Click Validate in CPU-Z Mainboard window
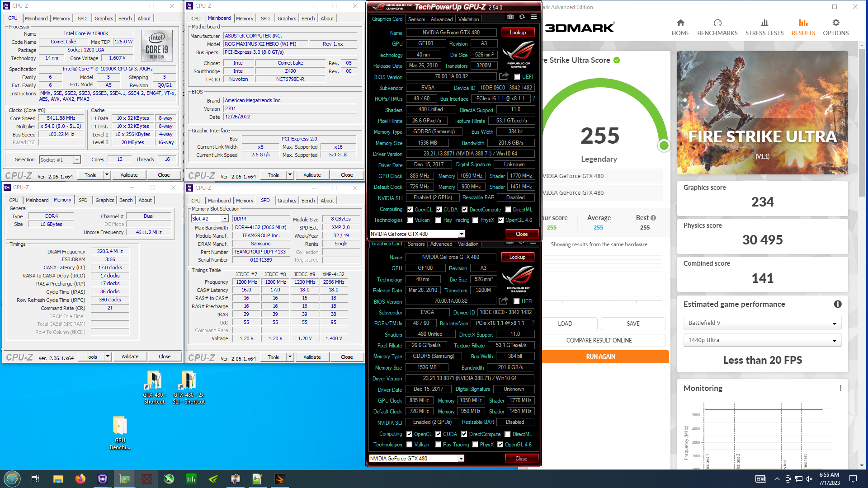Screen dimensions: 868x488 (x=312, y=175)
